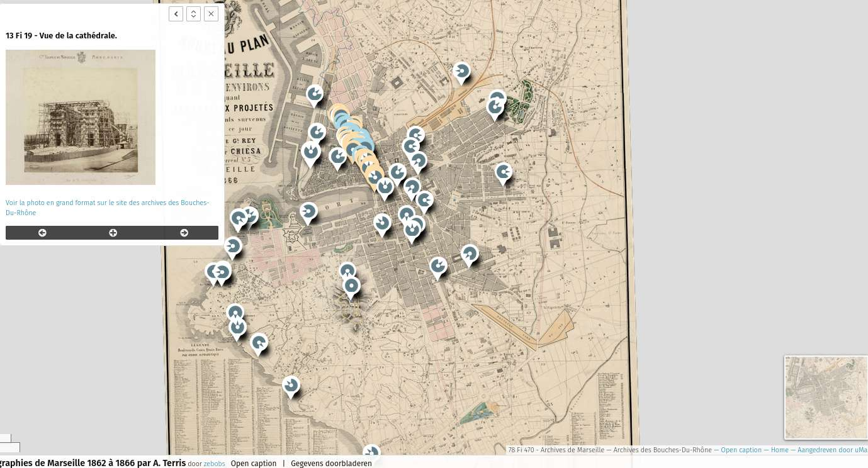Screen dimensions: 868x468
Task: Open the cathedral photograph thumbnail
Action: coord(81,117)
